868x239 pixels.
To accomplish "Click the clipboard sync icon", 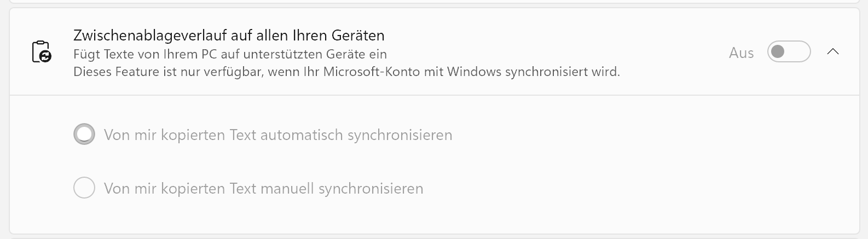I will 41,52.
